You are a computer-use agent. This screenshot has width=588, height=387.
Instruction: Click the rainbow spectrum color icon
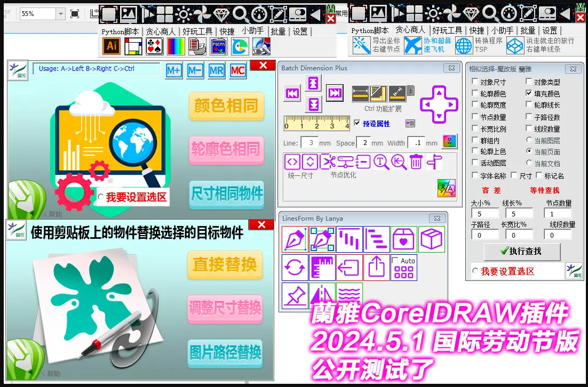pos(176,46)
